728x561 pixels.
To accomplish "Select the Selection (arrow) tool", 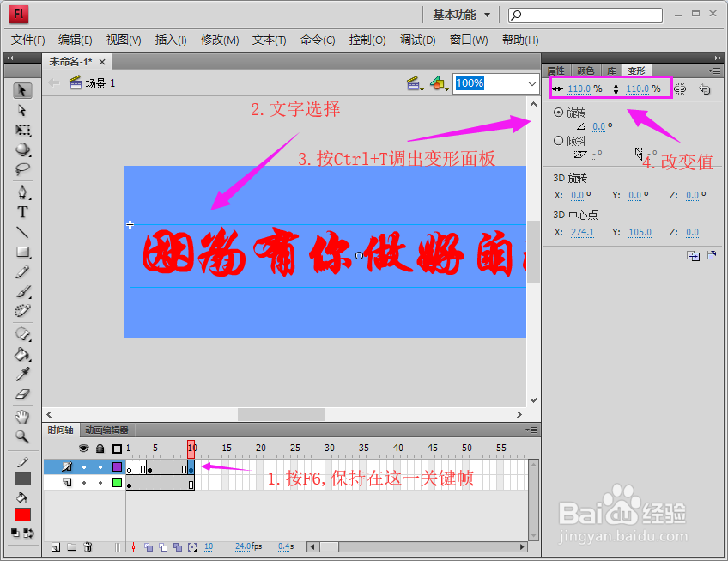I will tap(22, 90).
